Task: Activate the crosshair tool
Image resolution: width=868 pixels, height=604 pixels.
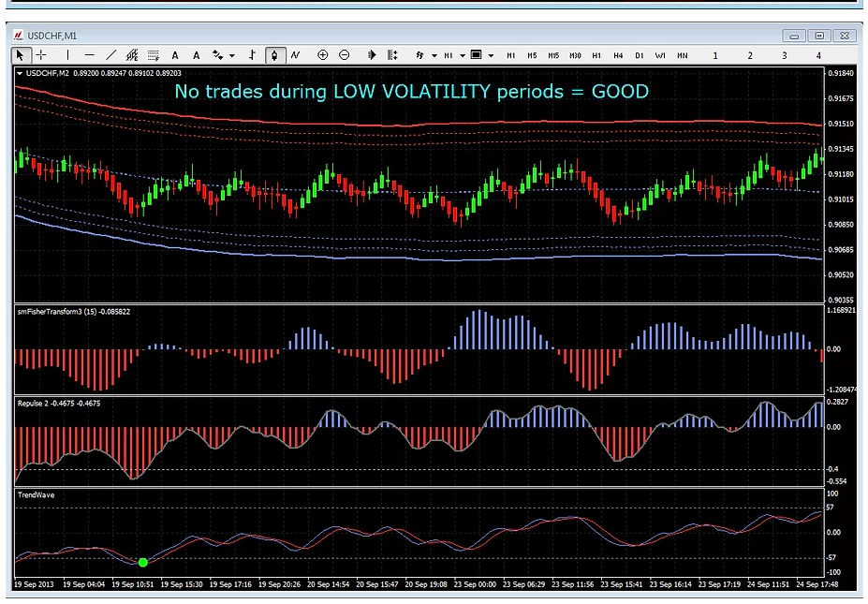Action: point(41,55)
